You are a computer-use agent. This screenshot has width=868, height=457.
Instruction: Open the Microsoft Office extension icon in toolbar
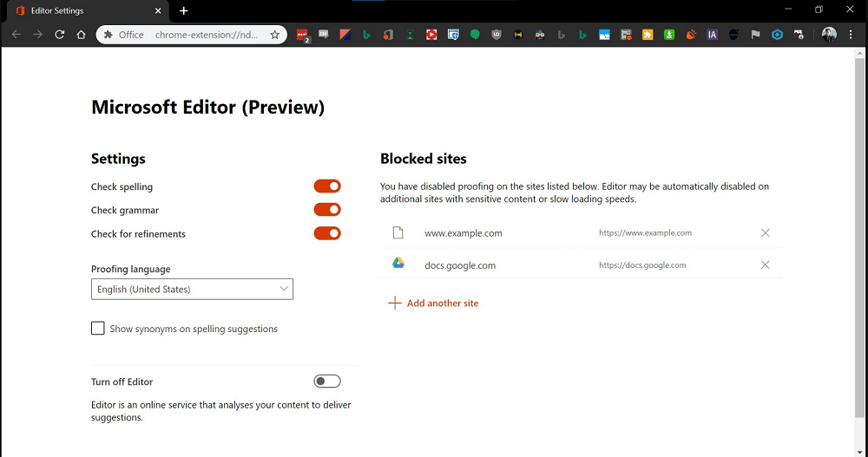[x=388, y=35]
